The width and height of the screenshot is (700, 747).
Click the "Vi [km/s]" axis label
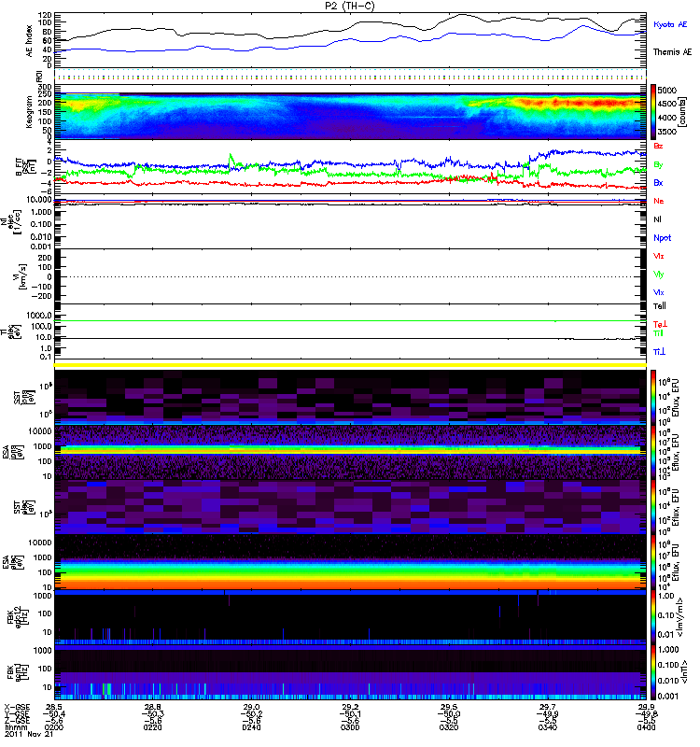tap(22, 276)
